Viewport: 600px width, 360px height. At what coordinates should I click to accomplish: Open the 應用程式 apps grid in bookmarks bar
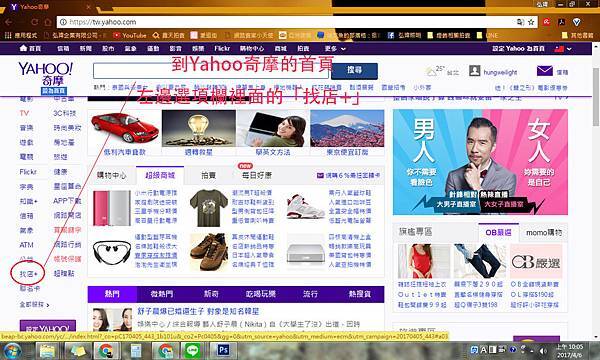[21, 35]
